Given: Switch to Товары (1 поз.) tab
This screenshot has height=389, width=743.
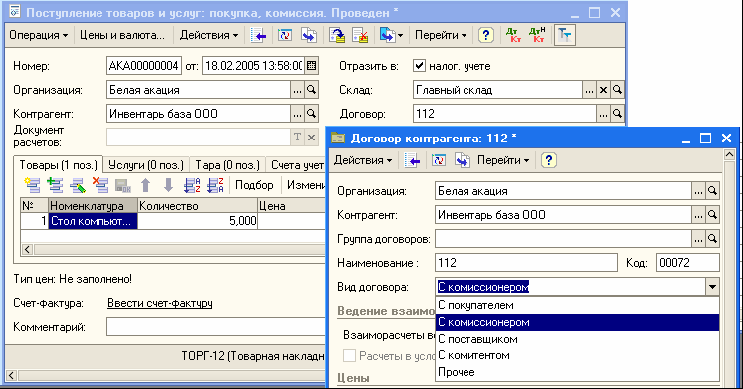Looking at the screenshot, I should tap(58, 165).
